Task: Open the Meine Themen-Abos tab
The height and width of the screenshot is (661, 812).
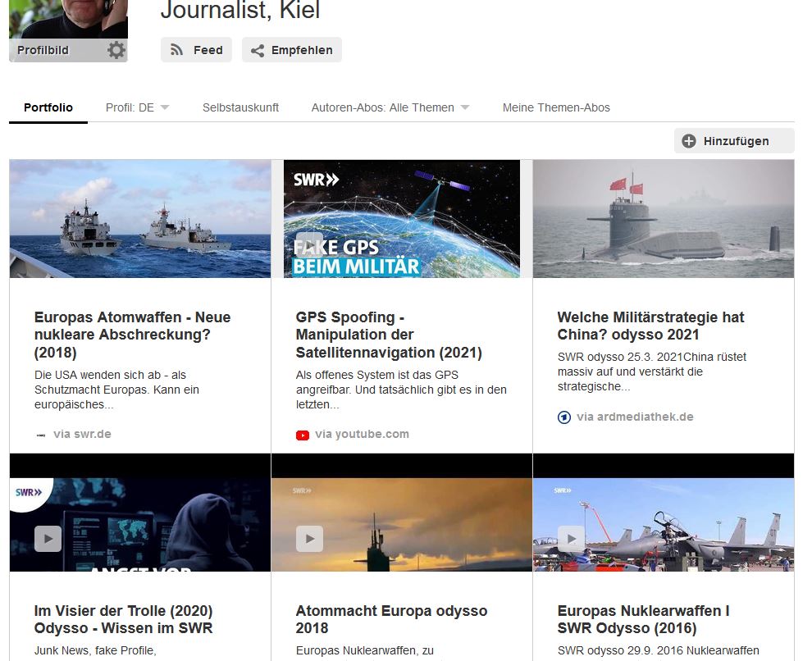Action: coord(556,107)
